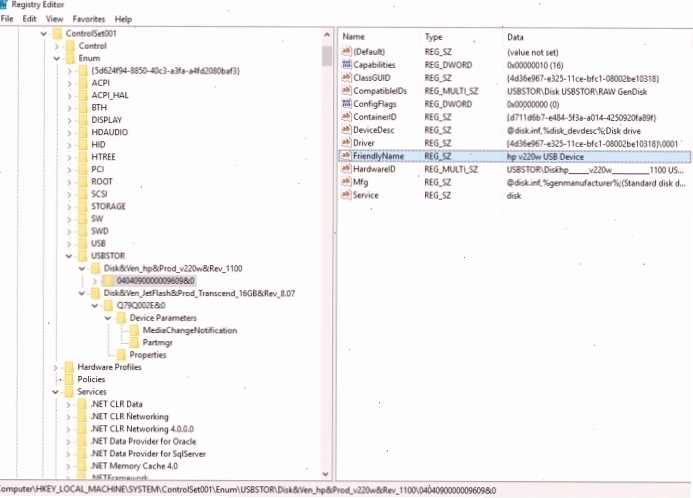Collapse the Services key

point(56,392)
